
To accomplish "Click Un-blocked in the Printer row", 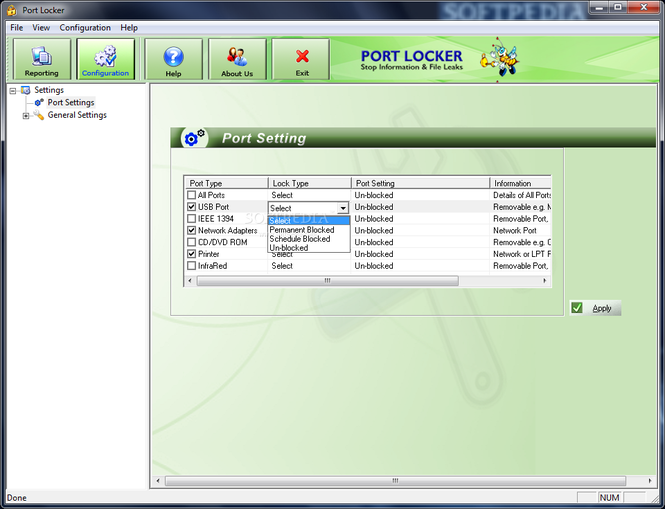I will 374,254.
